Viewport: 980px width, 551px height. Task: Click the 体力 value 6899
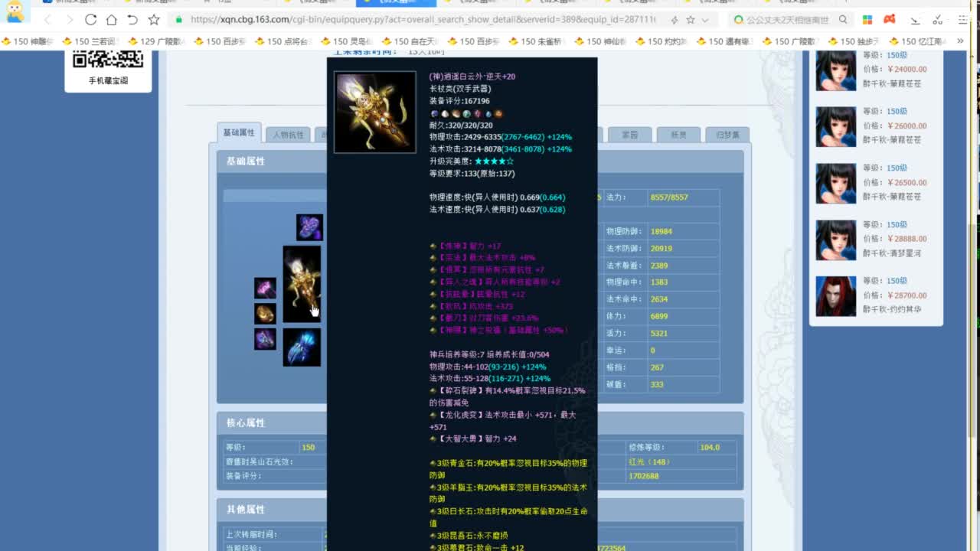659,316
